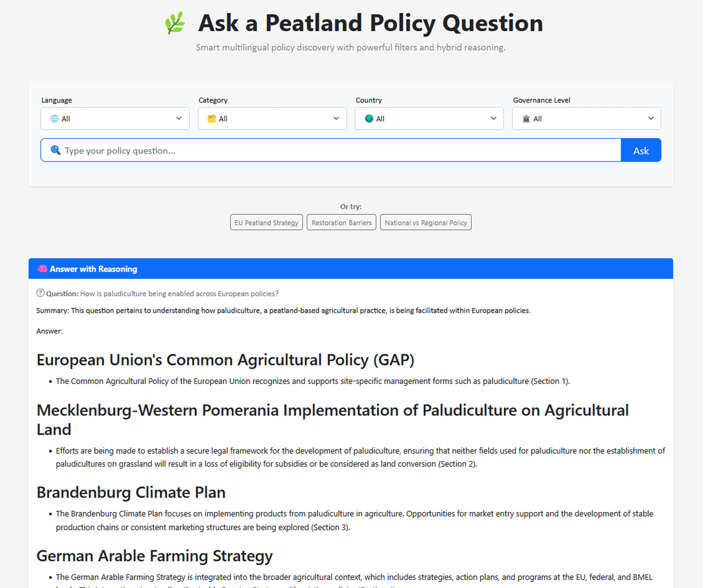Click the blue Ask button
703x588 pixels.
tap(641, 150)
